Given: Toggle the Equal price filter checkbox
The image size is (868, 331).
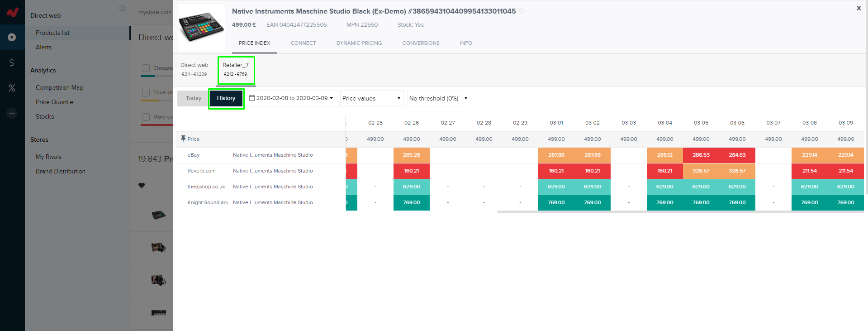Looking at the screenshot, I should [x=146, y=92].
